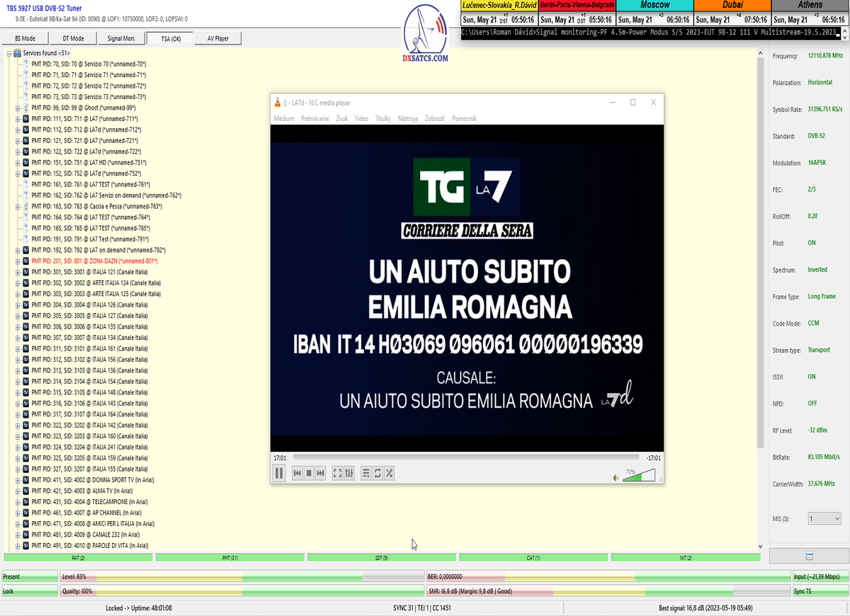Screen dimensions: 850x616
Task: Click the BS Mode button
Action: [26, 38]
